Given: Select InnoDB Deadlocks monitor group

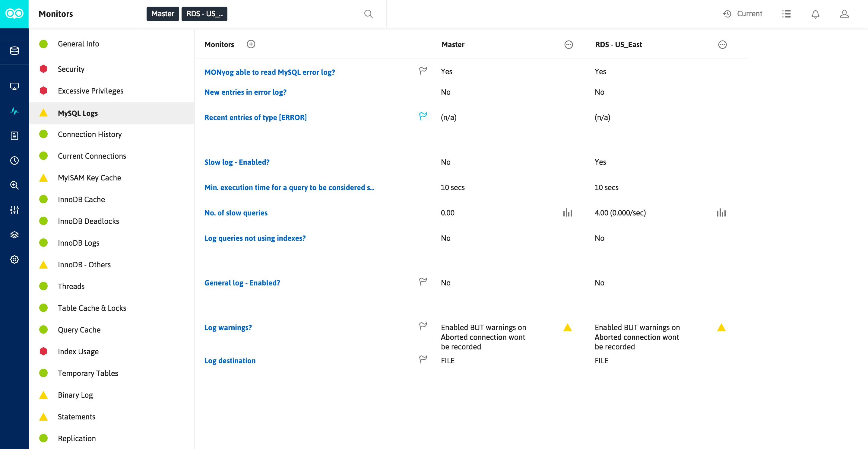Looking at the screenshot, I should pyautogui.click(x=88, y=221).
